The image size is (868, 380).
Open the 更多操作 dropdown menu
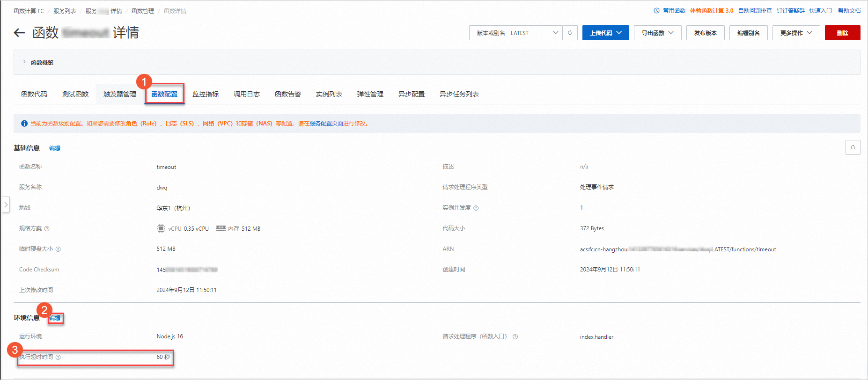[796, 33]
